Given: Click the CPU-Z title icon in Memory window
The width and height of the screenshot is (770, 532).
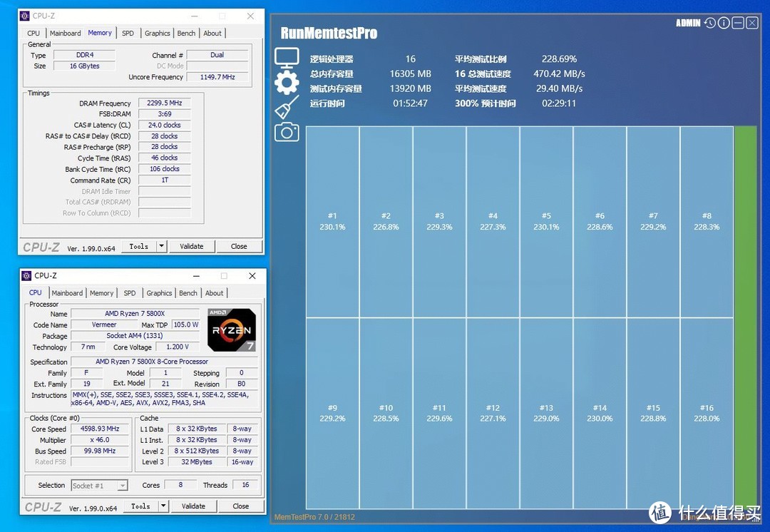Looking at the screenshot, I should [25, 16].
